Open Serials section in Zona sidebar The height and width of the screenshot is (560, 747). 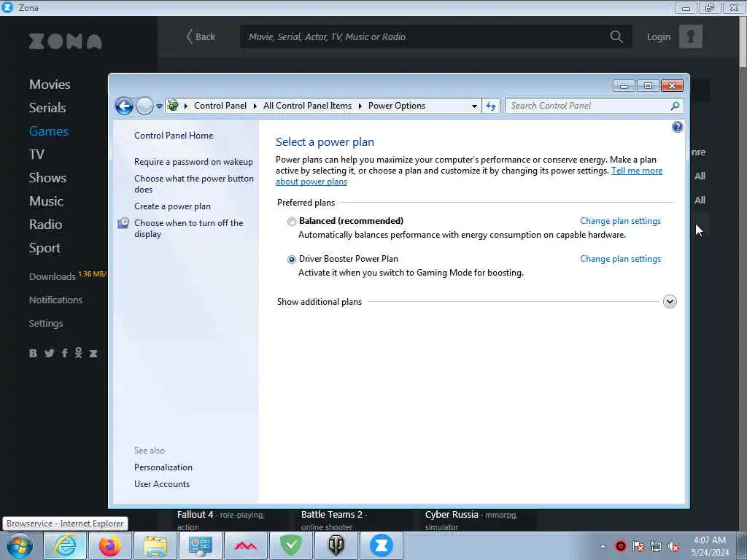pos(47,108)
